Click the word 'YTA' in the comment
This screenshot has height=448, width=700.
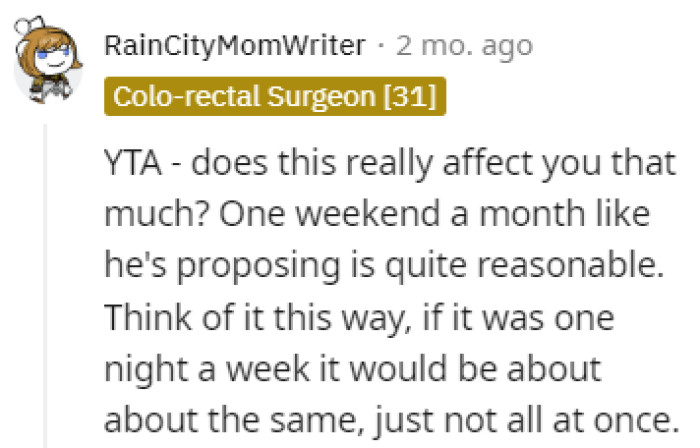tap(132, 163)
